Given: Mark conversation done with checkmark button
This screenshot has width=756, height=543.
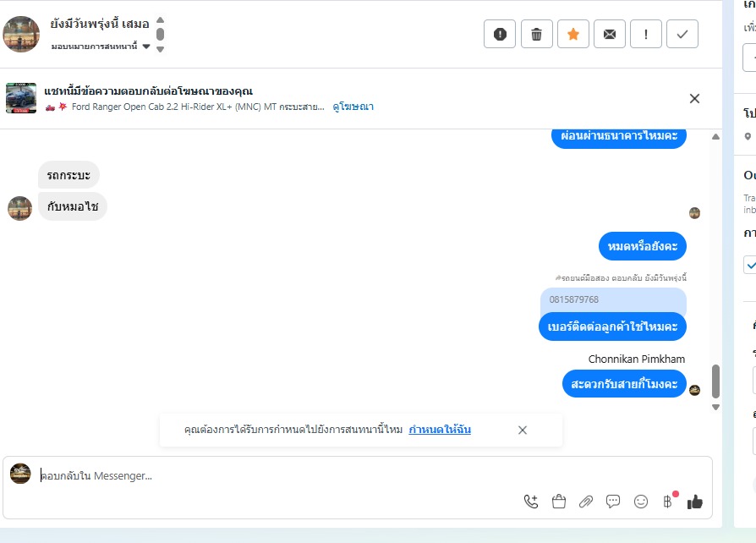Looking at the screenshot, I should [682, 34].
